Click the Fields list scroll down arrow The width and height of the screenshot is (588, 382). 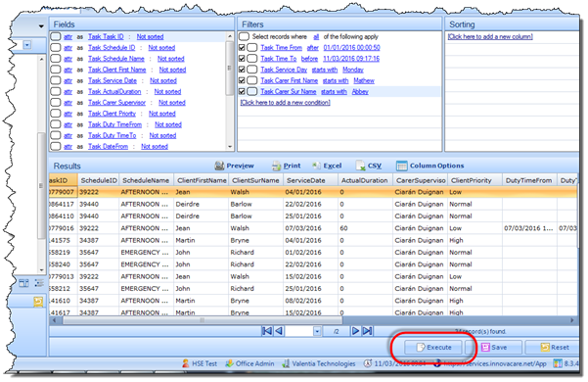(230, 147)
